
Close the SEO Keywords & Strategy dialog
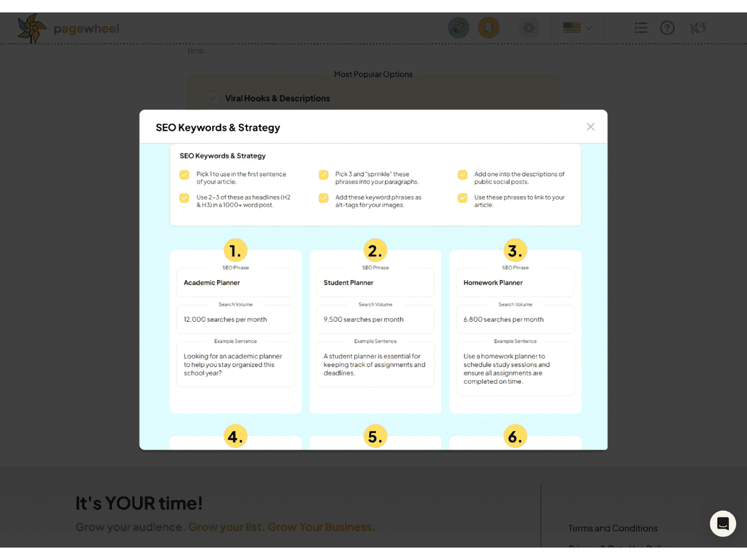(x=590, y=127)
